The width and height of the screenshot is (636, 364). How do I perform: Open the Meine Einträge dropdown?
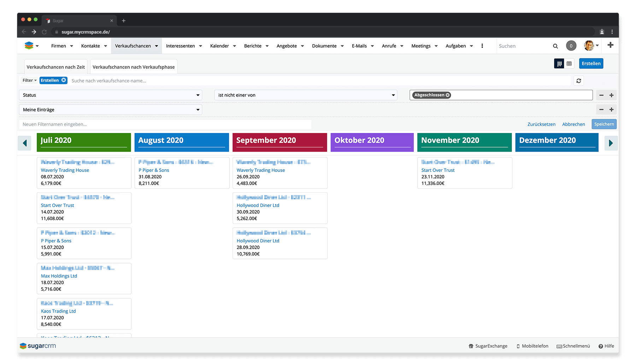110,110
